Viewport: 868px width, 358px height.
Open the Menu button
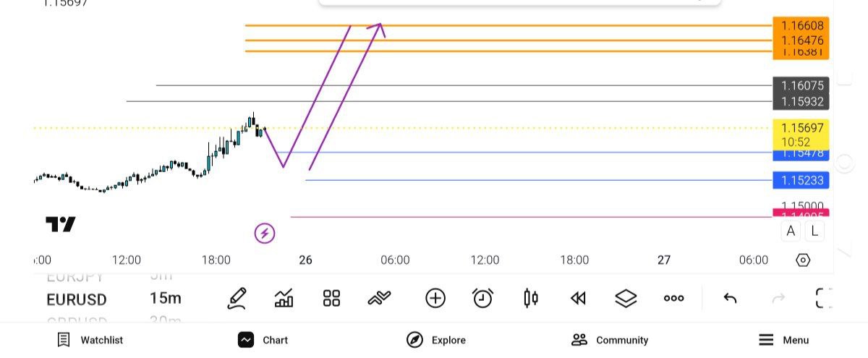pyautogui.click(x=783, y=340)
